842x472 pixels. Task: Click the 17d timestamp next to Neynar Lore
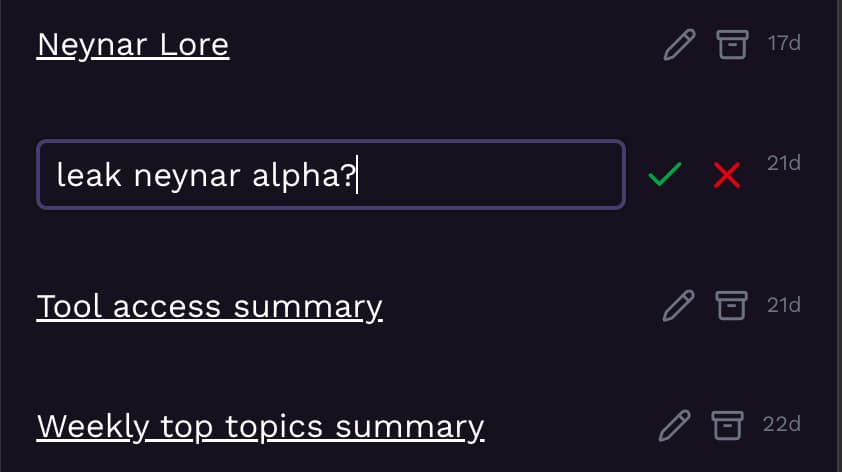784,44
